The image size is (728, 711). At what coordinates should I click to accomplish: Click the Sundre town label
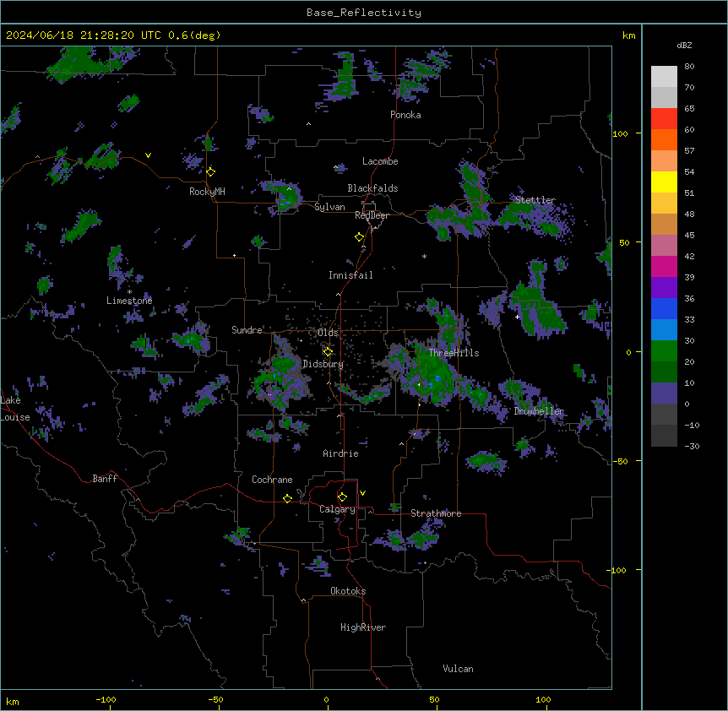[247, 330]
